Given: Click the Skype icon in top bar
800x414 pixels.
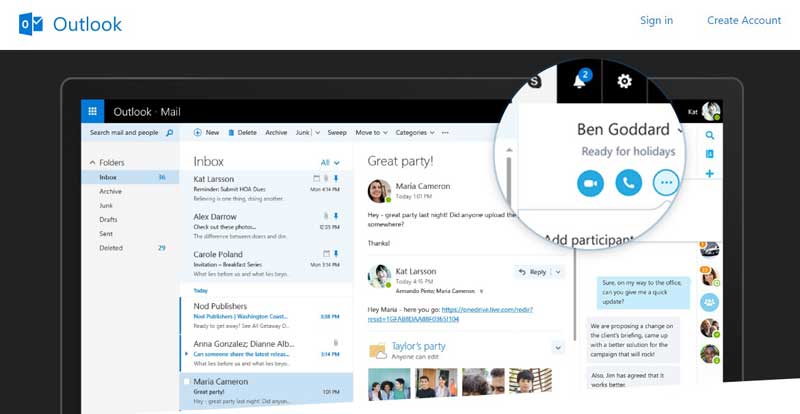Looking at the screenshot, I should [x=534, y=81].
